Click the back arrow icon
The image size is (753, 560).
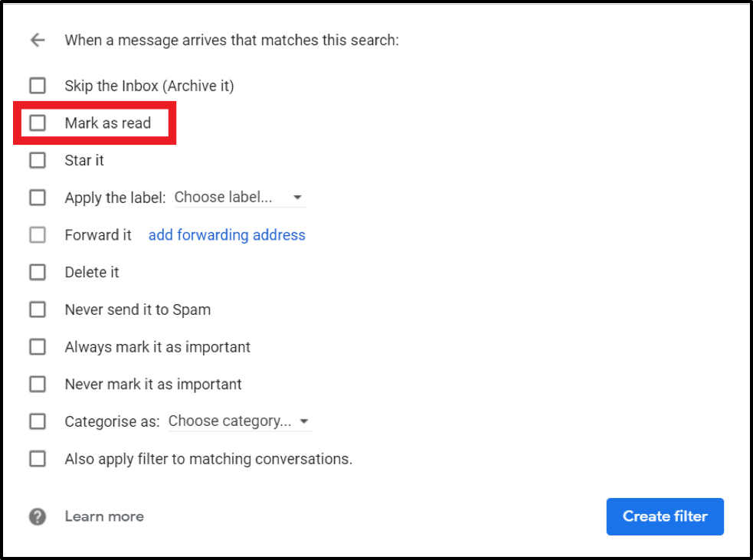[38, 41]
